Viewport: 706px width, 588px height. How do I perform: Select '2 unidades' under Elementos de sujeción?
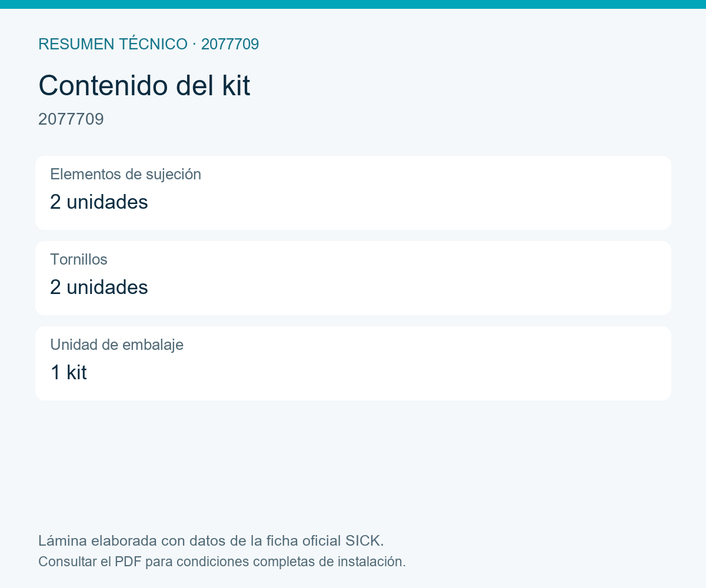pyautogui.click(x=99, y=202)
